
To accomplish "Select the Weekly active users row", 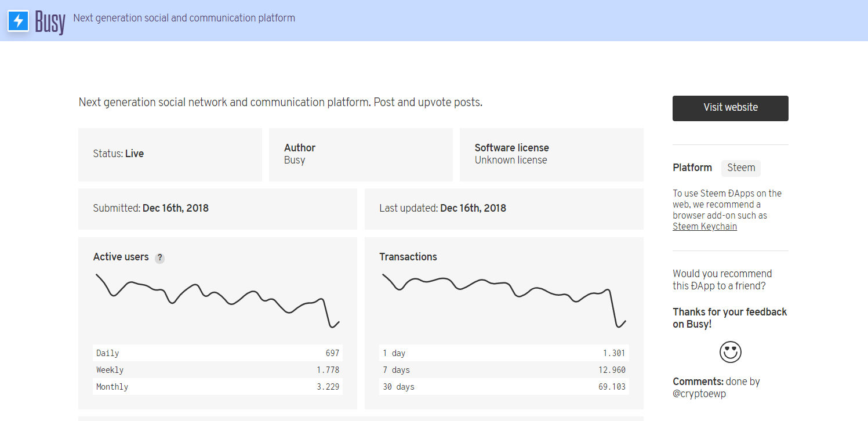I will (x=217, y=369).
